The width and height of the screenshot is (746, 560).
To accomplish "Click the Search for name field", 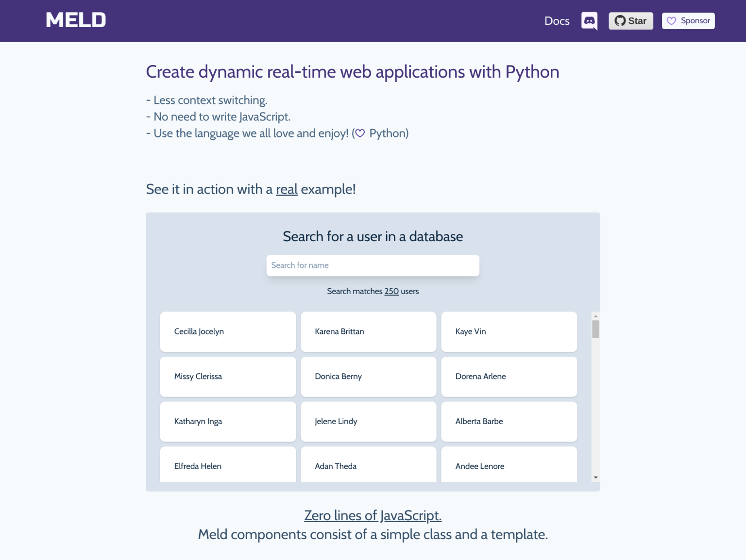I will coord(373,265).
